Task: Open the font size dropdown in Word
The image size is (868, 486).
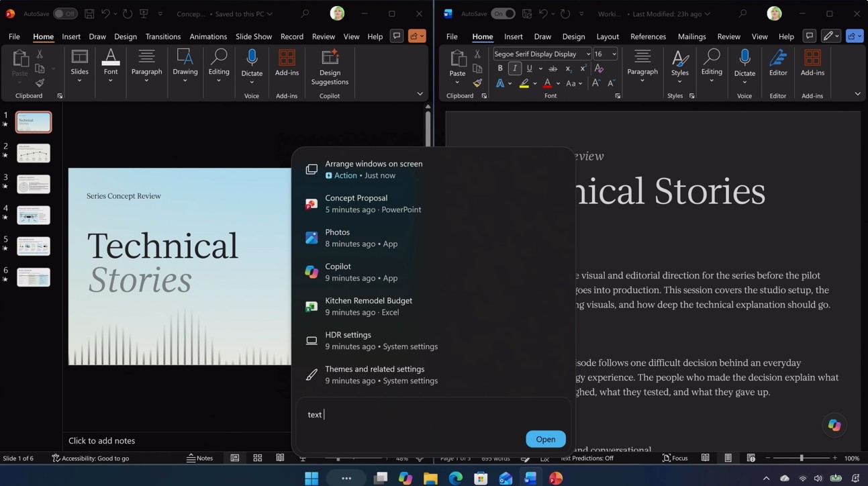Action: (614, 54)
